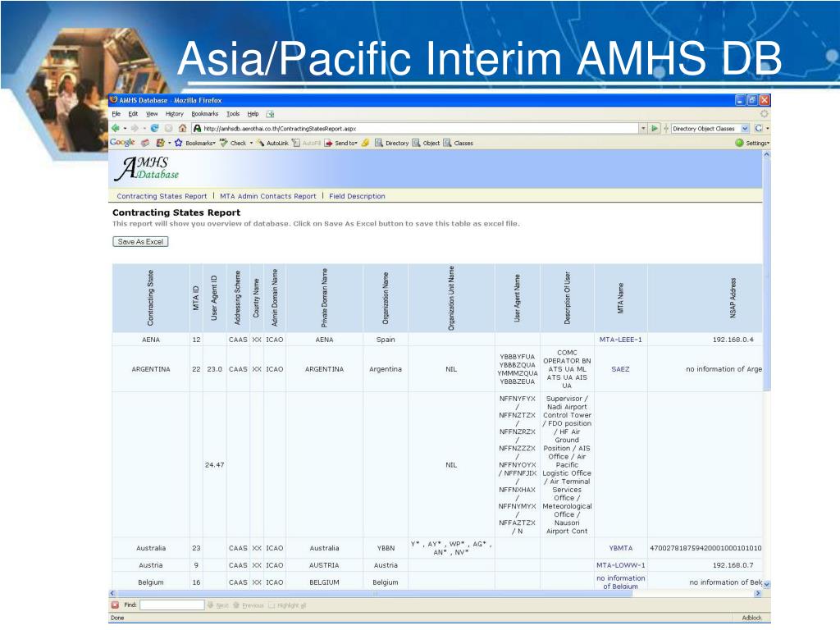The image size is (840, 630).
Task: Open the MTA Admin Contacts Report link
Action: [x=268, y=196]
